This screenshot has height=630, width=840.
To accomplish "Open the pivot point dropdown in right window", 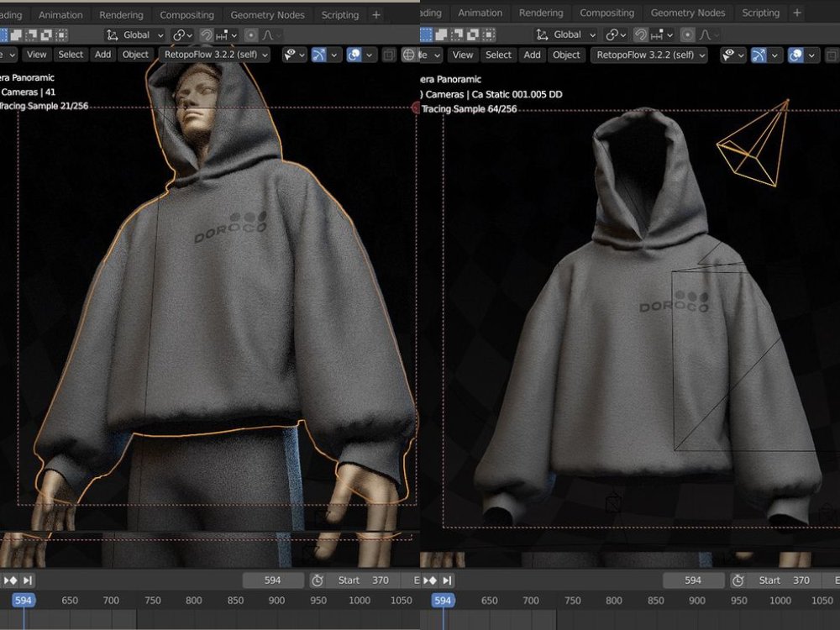I will tap(616, 34).
